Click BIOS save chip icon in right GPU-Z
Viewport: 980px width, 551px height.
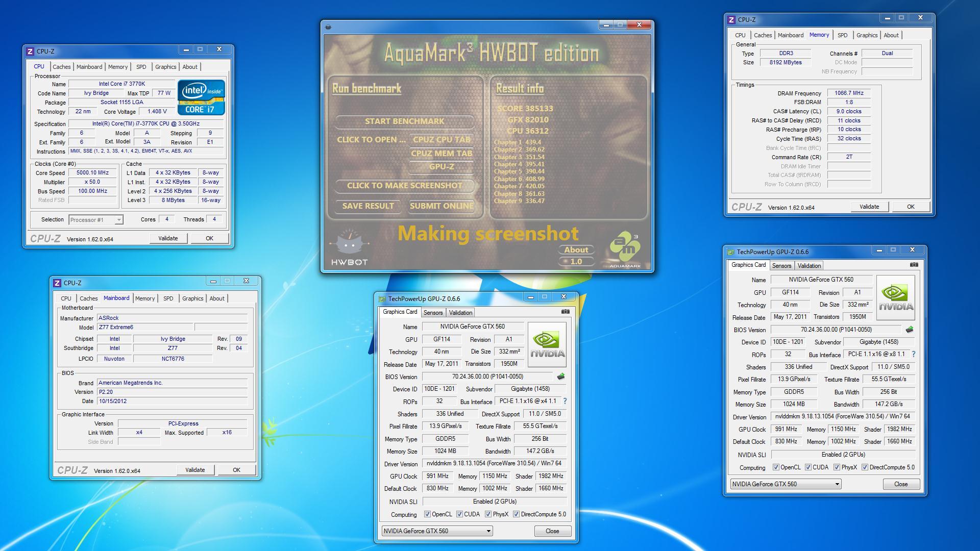[909, 329]
